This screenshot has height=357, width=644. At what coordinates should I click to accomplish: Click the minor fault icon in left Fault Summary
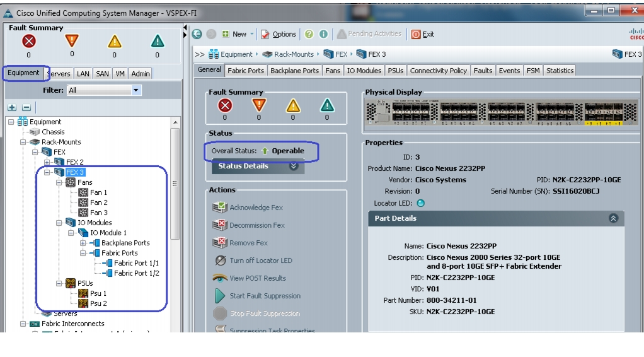point(115,41)
